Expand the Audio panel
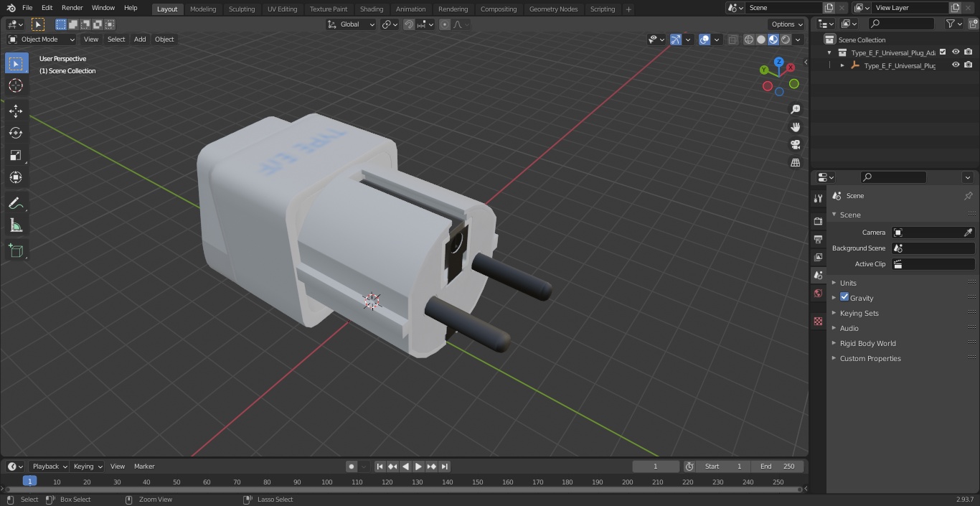This screenshot has height=506, width=980. point(849,328)
